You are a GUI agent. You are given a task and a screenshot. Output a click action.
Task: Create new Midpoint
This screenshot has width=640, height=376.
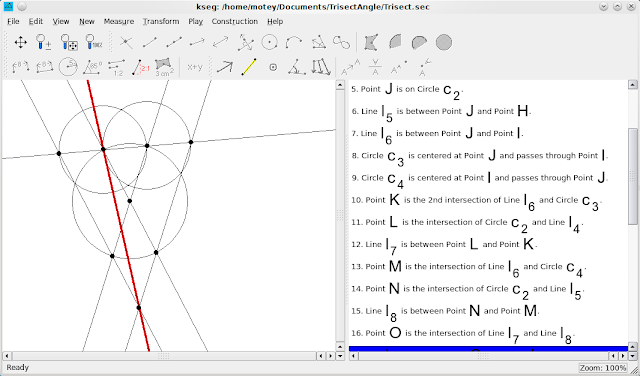tap(174, 42)
